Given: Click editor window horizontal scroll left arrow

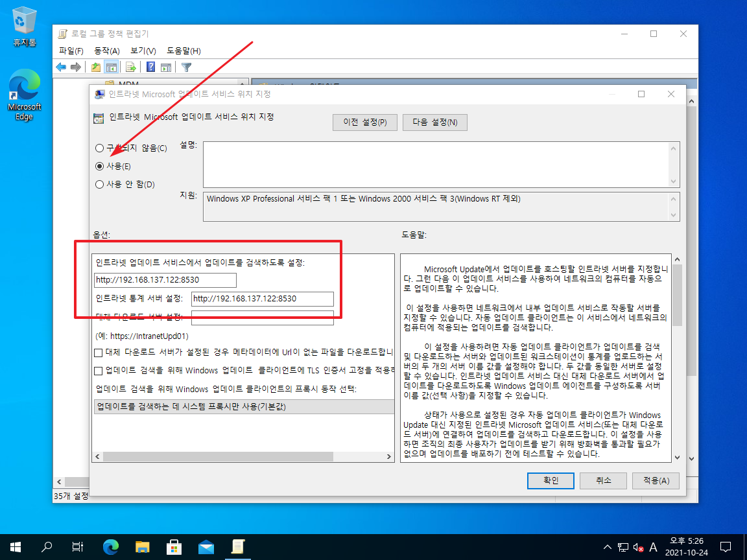Looking at the screenshot, I should point(59,482).
